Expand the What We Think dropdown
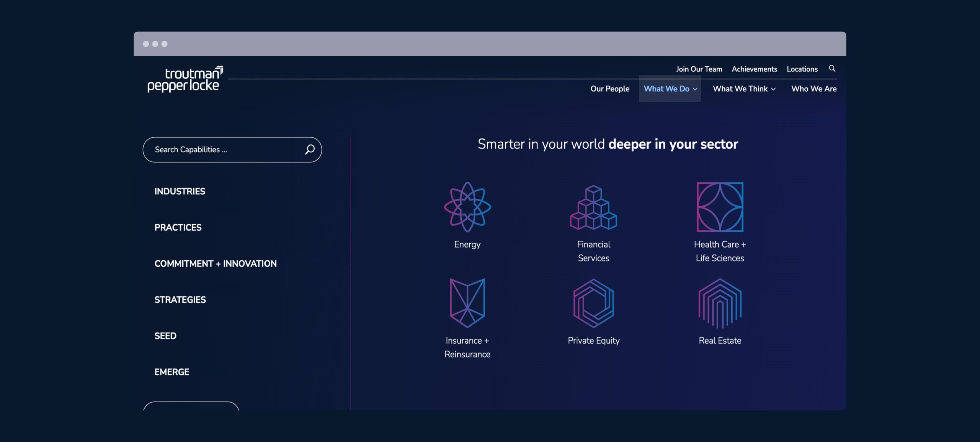 744,89
